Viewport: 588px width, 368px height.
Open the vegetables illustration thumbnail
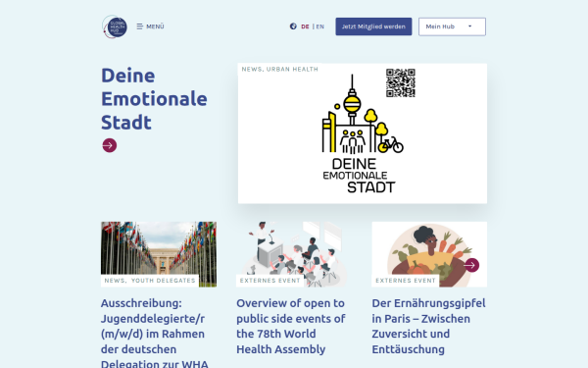[x=429, y=254]
